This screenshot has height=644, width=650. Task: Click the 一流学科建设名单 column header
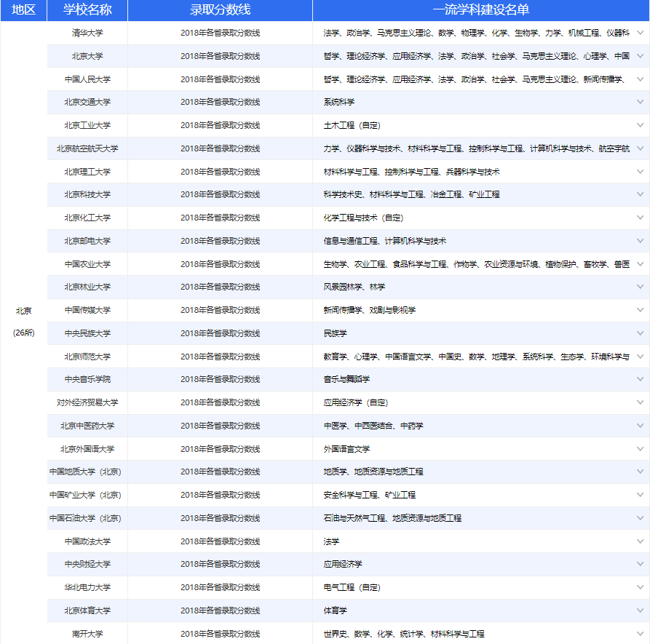point(481,10)
